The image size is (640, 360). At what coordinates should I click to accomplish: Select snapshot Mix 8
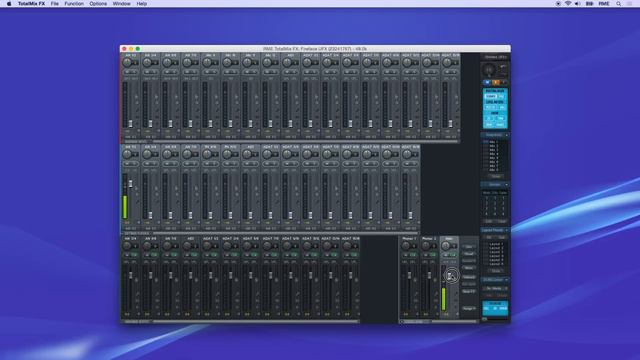click(493, 170)
